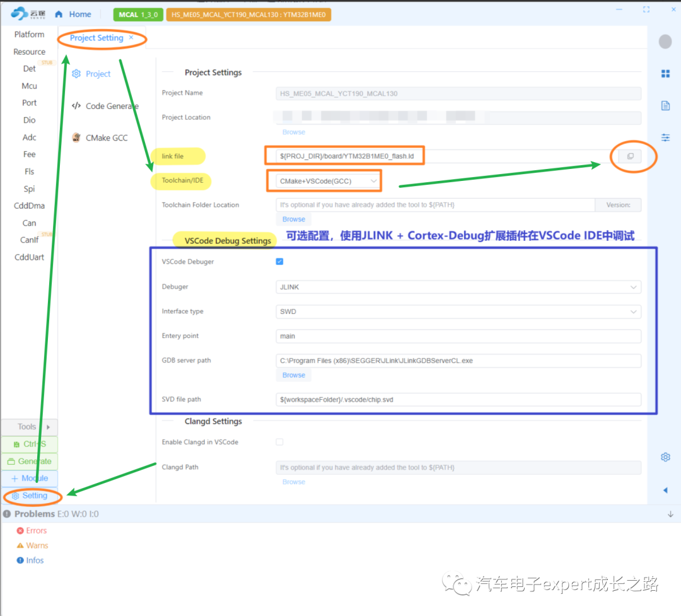Uncheck the VSCode Debuger checkbox
The height and width of the screenshot is (616, 681).
click(279, 262)
